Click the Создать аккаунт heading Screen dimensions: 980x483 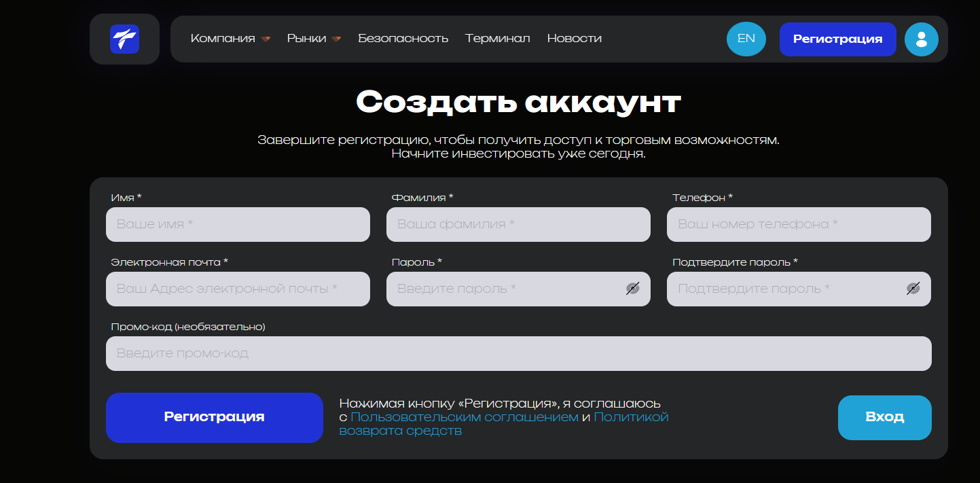518,102
